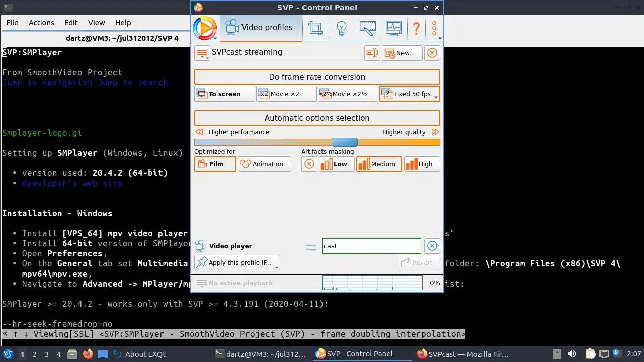This screenshot has width=644, height=362.
Task: Select Movie ×2 frame rate mode
Action: point(286,94)
